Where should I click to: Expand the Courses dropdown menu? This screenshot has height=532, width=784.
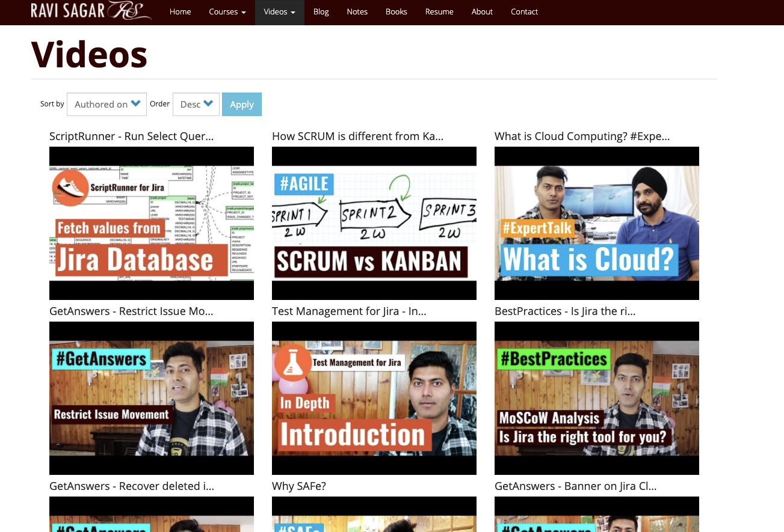227,12
